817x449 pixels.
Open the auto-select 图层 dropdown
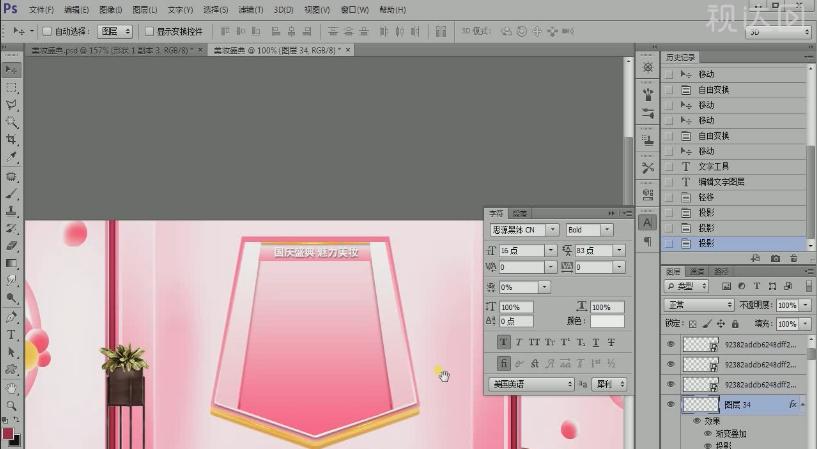click(115, 31)
